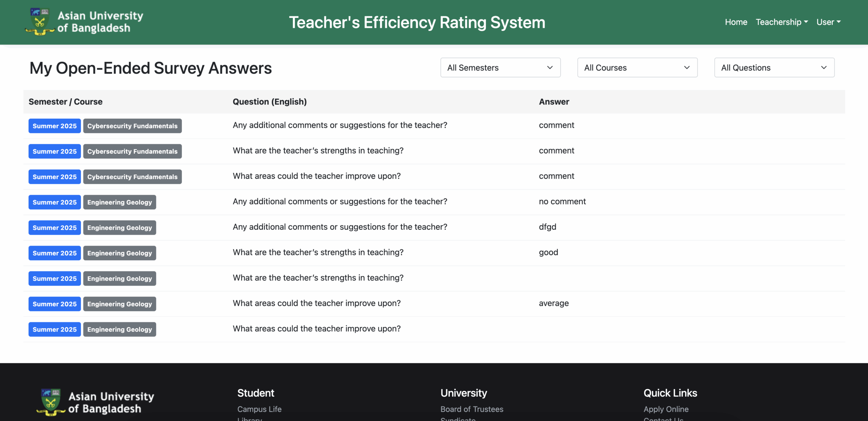868x421 pixels.
Task: Click the 'average' answer text
Action: point(554,303)
